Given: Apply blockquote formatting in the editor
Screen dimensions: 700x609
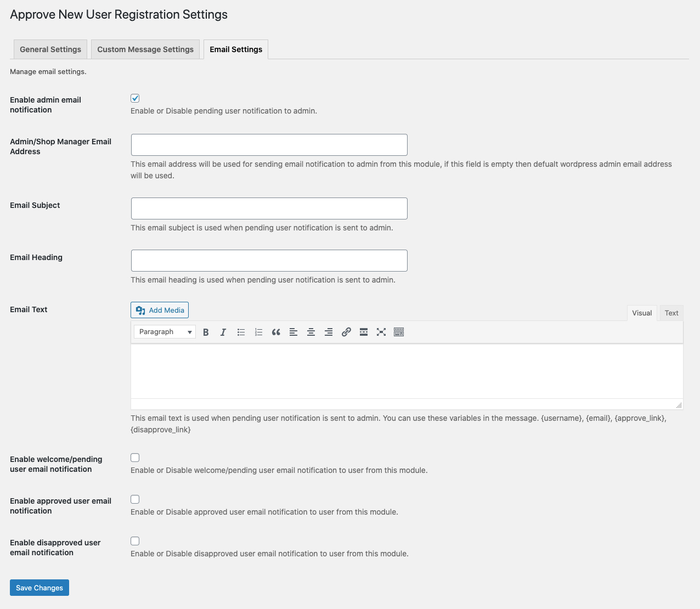Looking at the screenshot, I should coord(276,332).
